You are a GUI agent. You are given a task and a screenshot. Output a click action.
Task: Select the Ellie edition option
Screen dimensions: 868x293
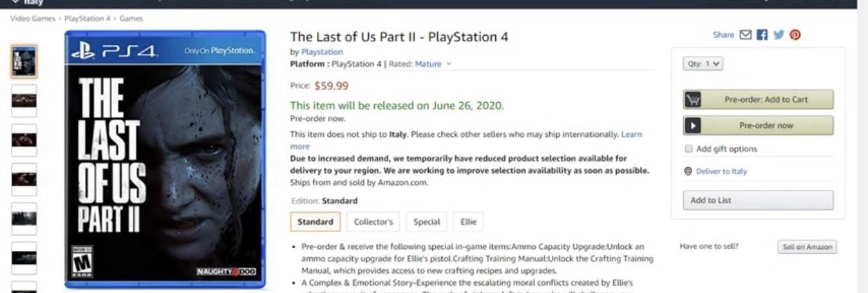coord(468,222)
